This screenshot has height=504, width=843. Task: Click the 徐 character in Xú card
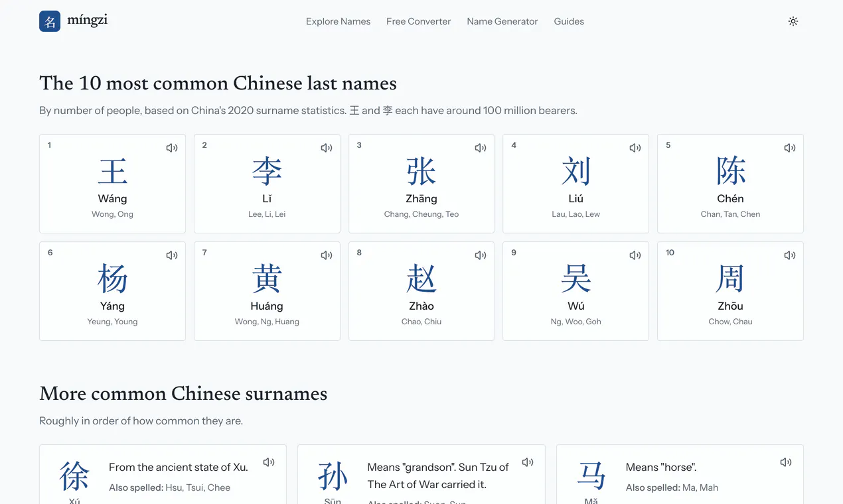(74, 476)
